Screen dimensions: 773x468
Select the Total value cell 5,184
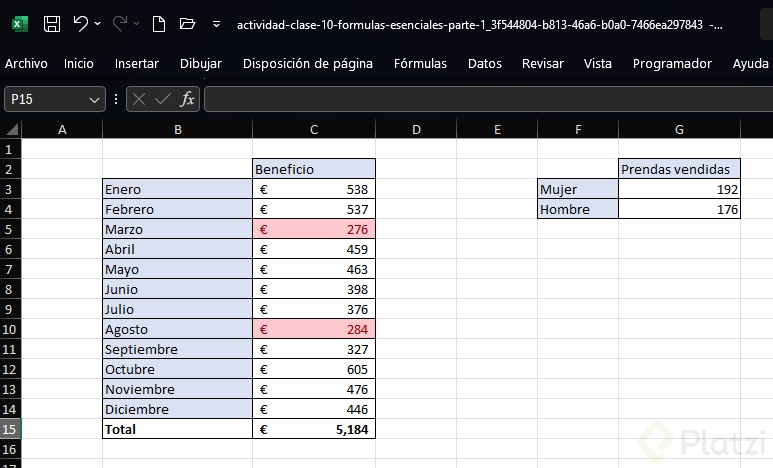(314, 429)
